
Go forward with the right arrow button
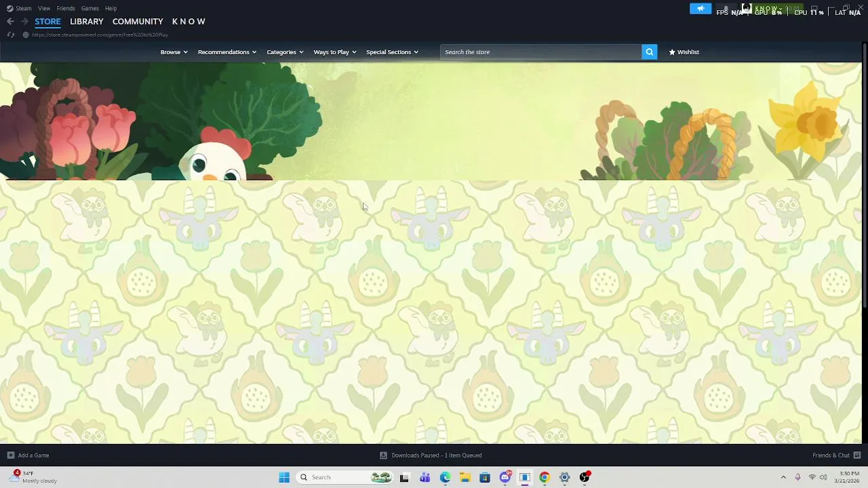click(24, 22)
